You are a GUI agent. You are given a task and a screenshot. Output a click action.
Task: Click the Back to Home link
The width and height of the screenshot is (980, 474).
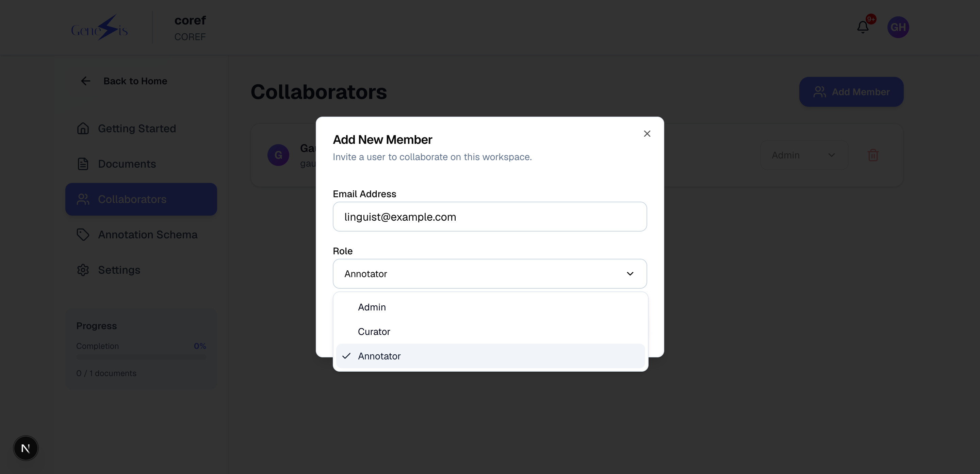point(135,81)
